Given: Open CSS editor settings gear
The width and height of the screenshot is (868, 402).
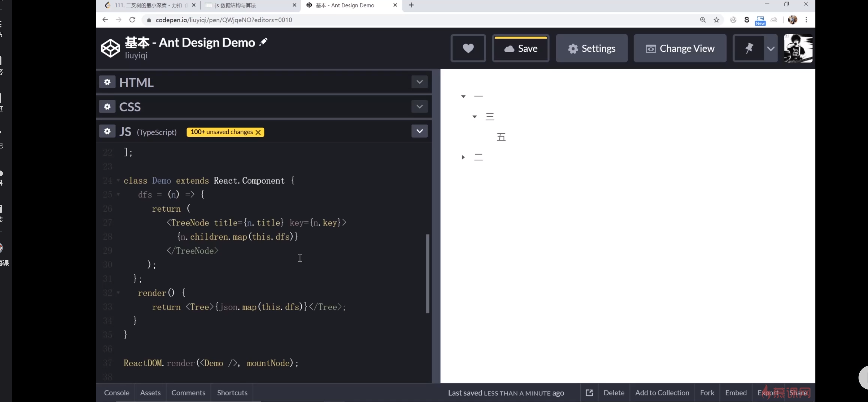Looking at the screenshot, I should [107, 107].
